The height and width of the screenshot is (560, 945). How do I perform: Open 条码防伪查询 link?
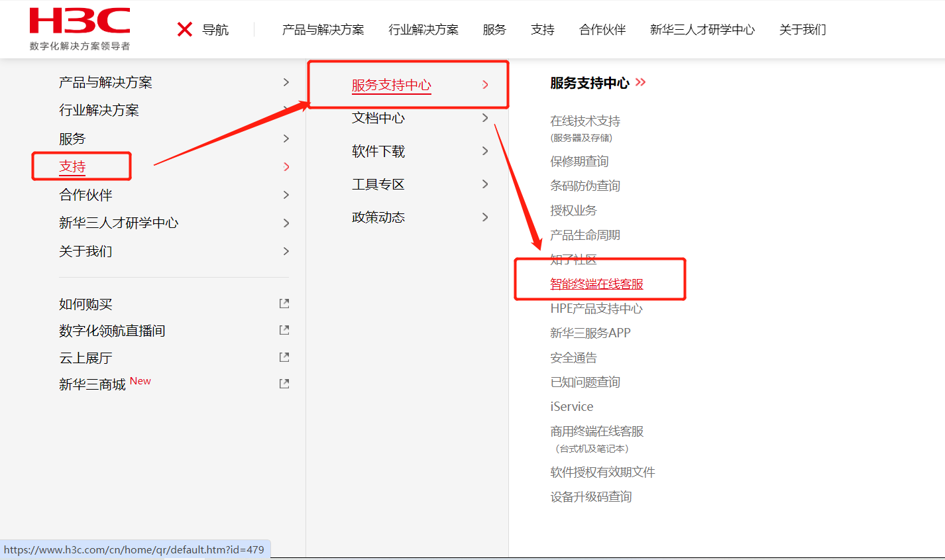coord(585,186)
